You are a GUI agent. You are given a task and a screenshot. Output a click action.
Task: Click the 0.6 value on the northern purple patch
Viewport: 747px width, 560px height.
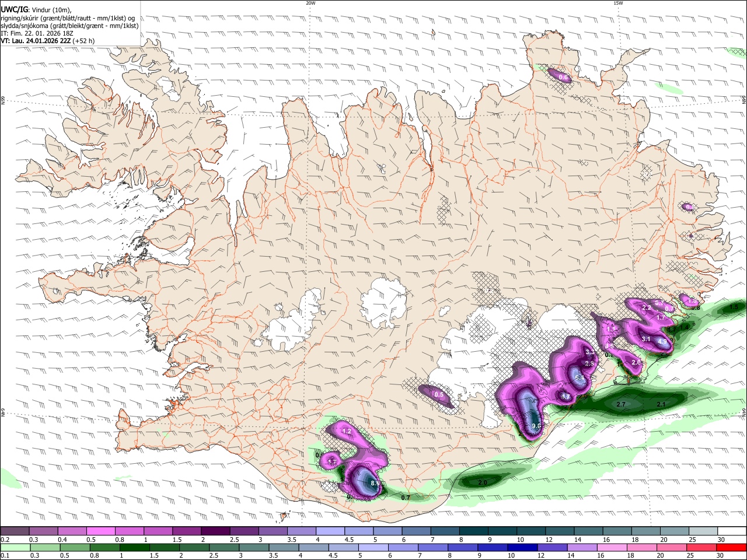563,77
